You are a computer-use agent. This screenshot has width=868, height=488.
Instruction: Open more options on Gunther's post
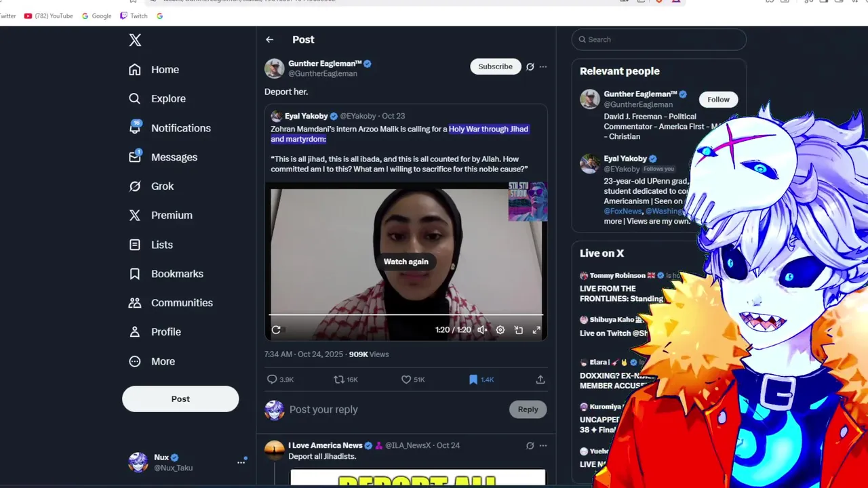tap(543, 67)
